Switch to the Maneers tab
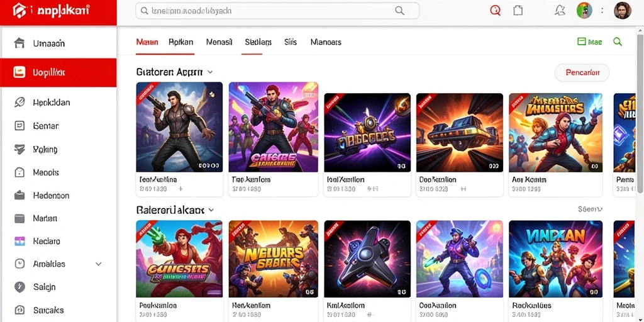This screenshot has height=322, width=644. pos(326,42)
